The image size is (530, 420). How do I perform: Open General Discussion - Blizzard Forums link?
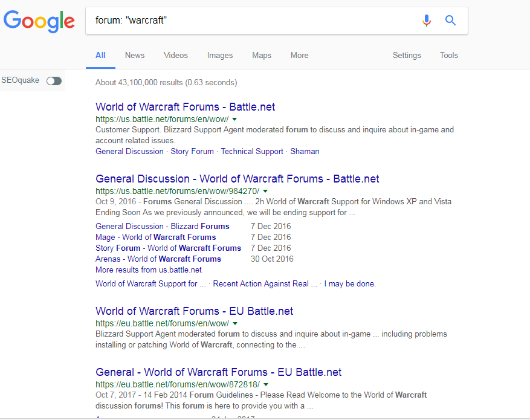pos(162,227)
